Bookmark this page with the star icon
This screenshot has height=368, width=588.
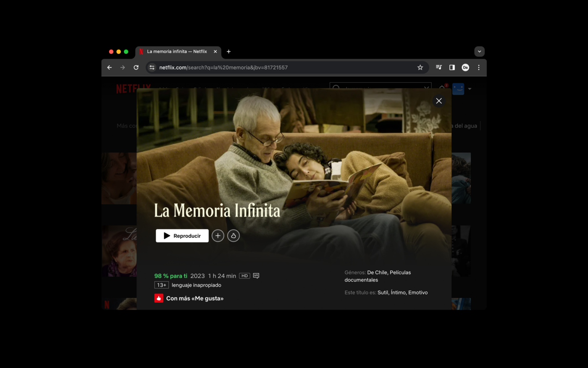coord(420,67)
